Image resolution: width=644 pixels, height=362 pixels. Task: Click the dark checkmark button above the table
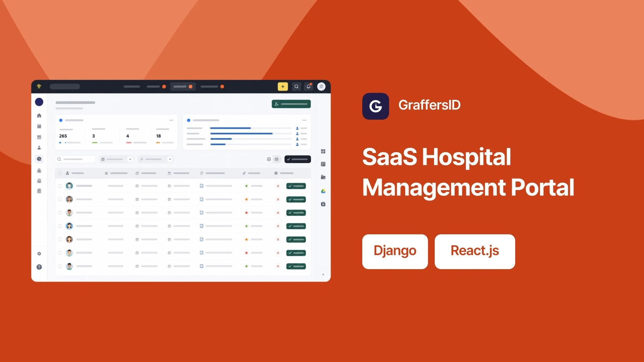pos(298,159)
